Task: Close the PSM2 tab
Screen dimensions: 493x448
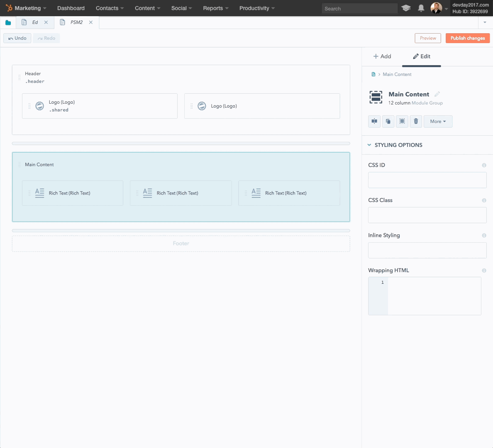Action: [x=91, y=22]
